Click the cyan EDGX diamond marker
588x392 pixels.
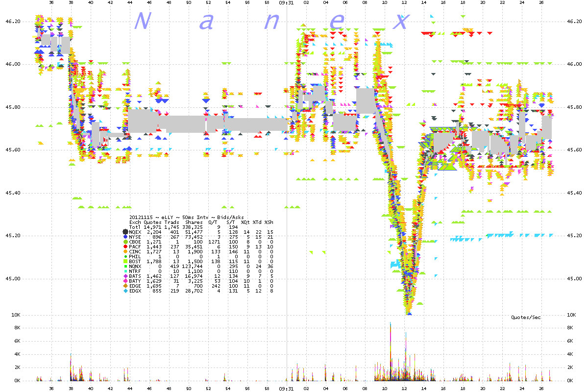tap(125, 291)
